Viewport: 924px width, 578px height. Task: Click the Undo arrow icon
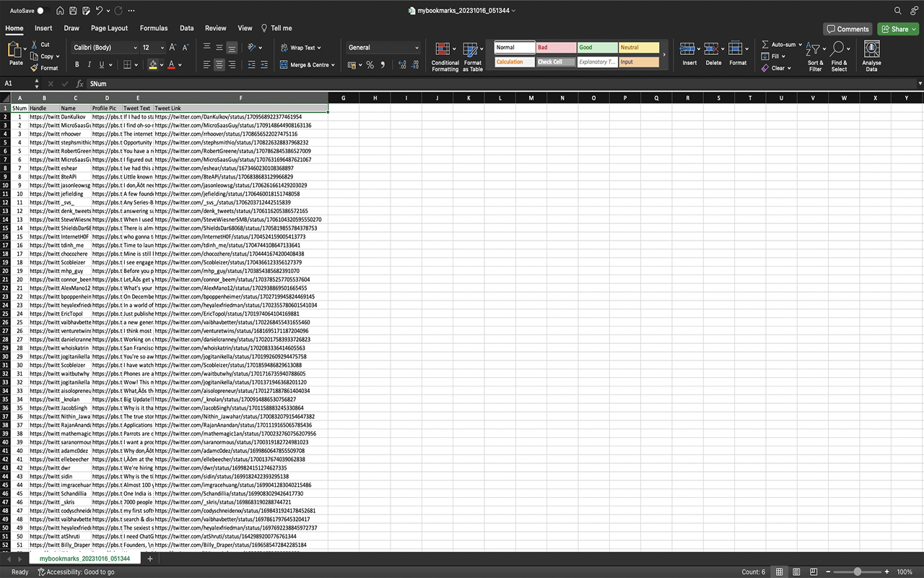pyautogui.click(x=100, y=11)
